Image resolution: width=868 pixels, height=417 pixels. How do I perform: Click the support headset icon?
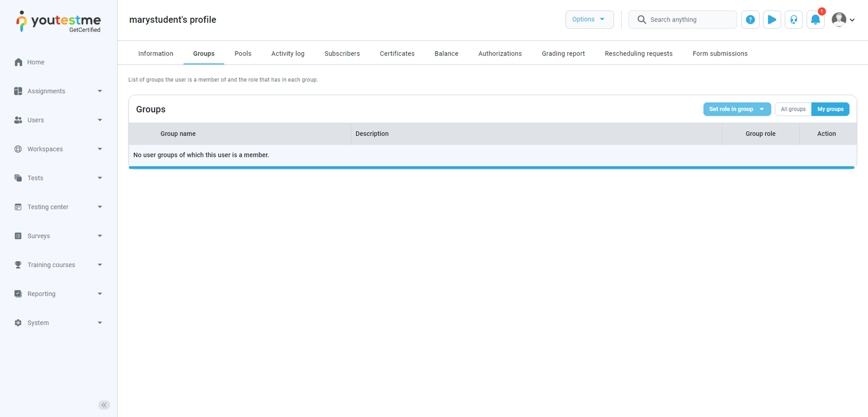coord(794,20)
